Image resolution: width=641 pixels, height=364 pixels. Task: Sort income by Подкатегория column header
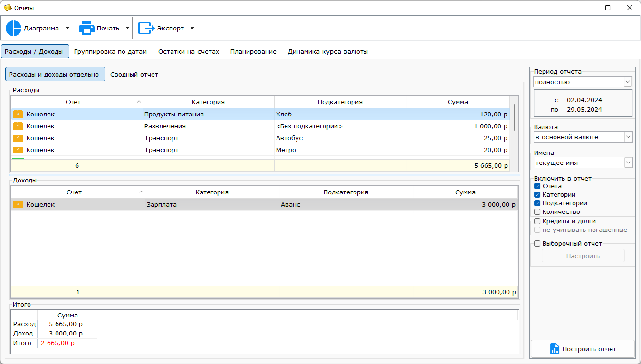coord(346,192)
